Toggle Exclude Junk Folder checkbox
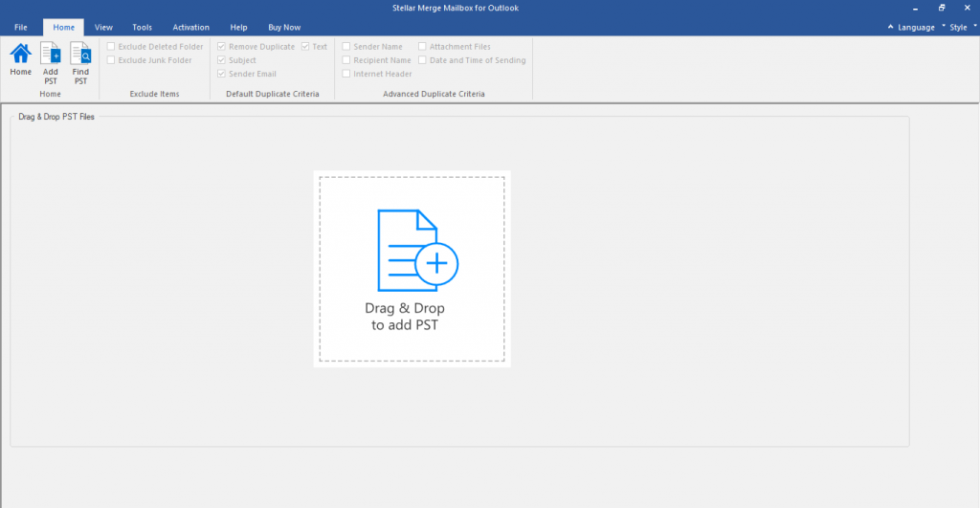This screenshot has width=980, height=508. point(111,60)
